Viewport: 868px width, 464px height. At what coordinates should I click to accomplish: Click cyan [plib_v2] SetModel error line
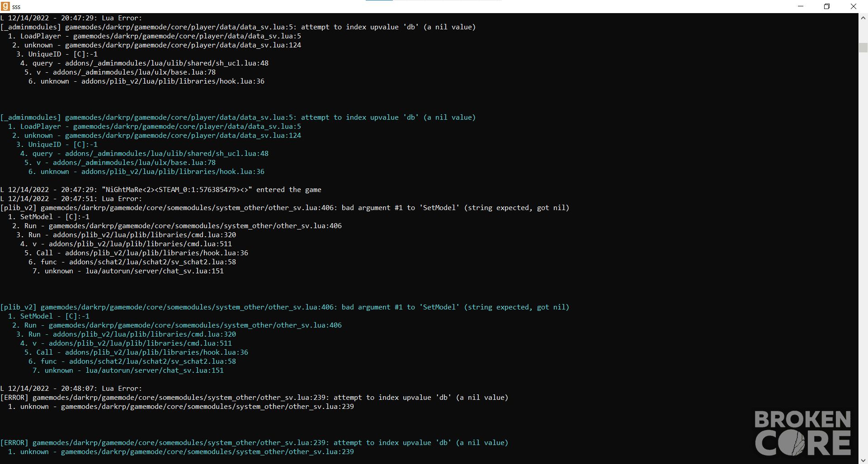pyautogui.click(x=285, y=307)
